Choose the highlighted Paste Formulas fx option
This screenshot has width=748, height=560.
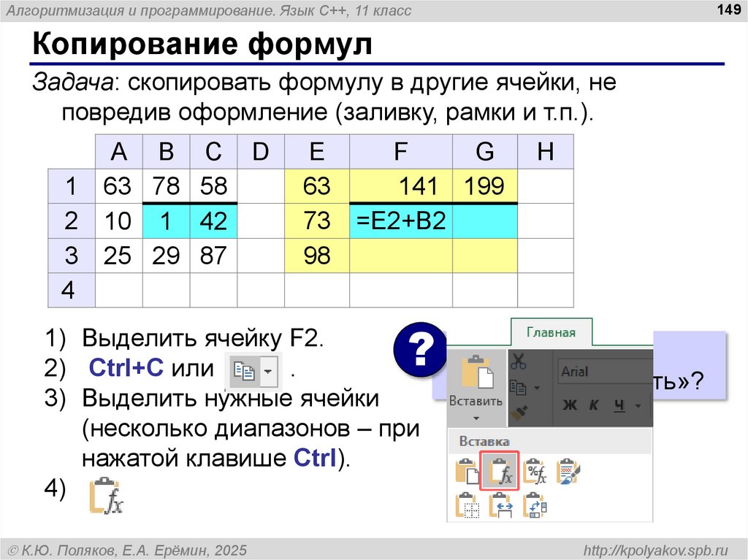click(500, 470)
